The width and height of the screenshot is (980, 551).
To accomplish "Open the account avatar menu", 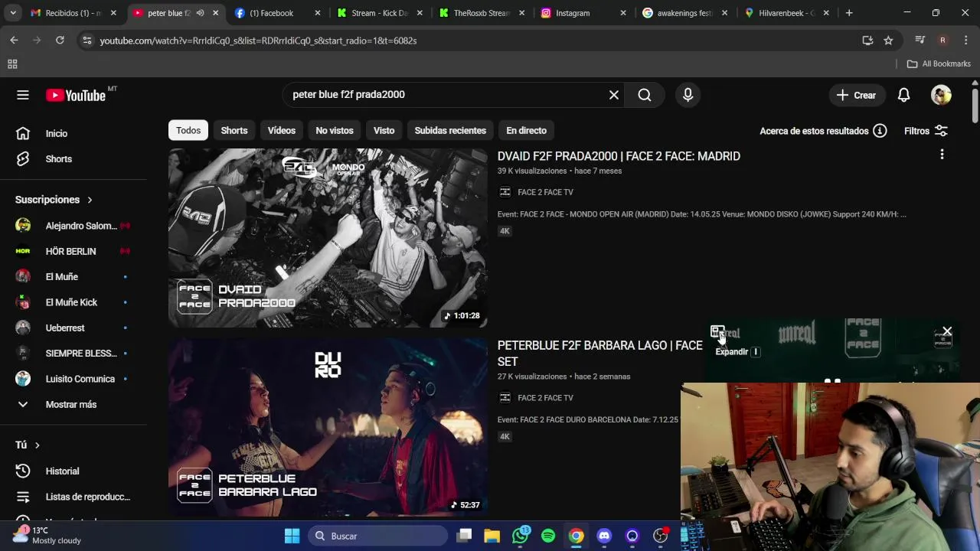I will click(x=941, y=95).
